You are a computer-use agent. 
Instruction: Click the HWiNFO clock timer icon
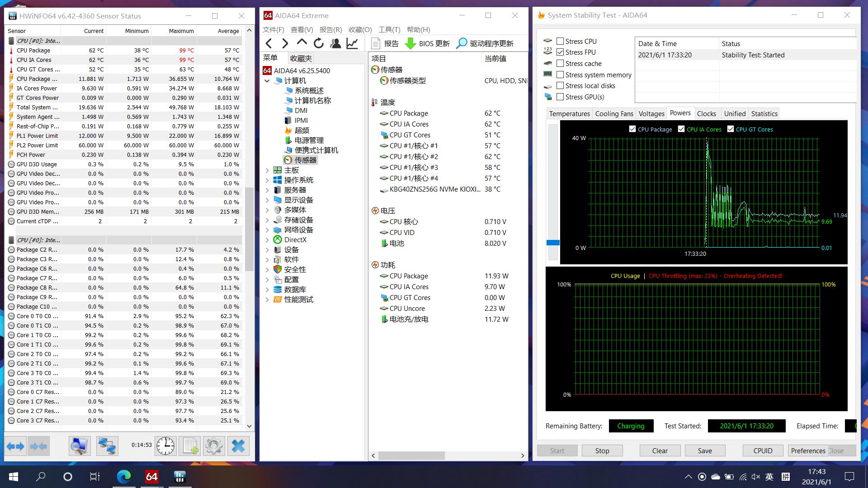point(165,446)
